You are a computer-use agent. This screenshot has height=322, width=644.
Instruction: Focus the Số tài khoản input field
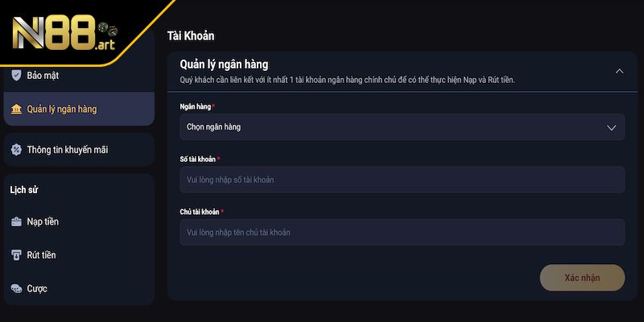coord(402,180)
